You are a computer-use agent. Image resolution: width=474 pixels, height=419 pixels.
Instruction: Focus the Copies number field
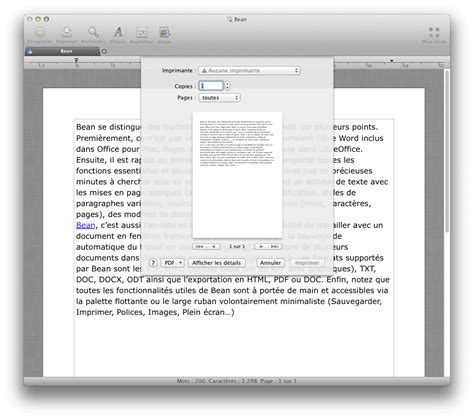coord(211,86)
